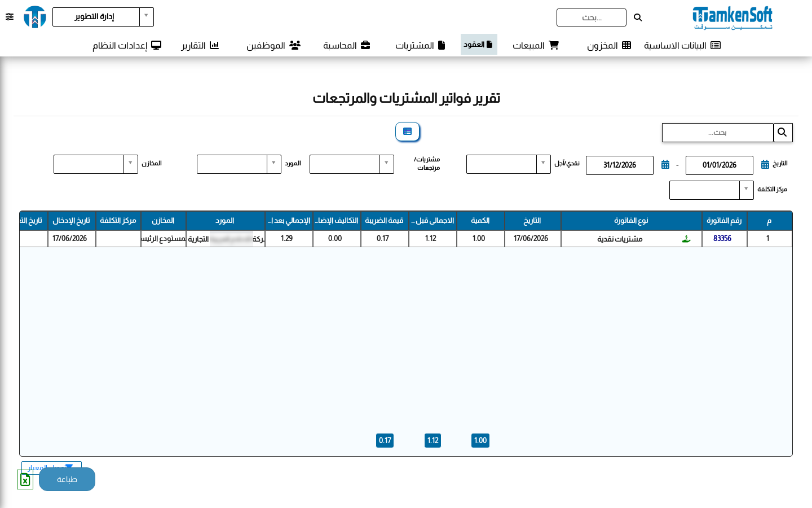Sort by الكمية column header
812x508 pixels.
[480, 221]
